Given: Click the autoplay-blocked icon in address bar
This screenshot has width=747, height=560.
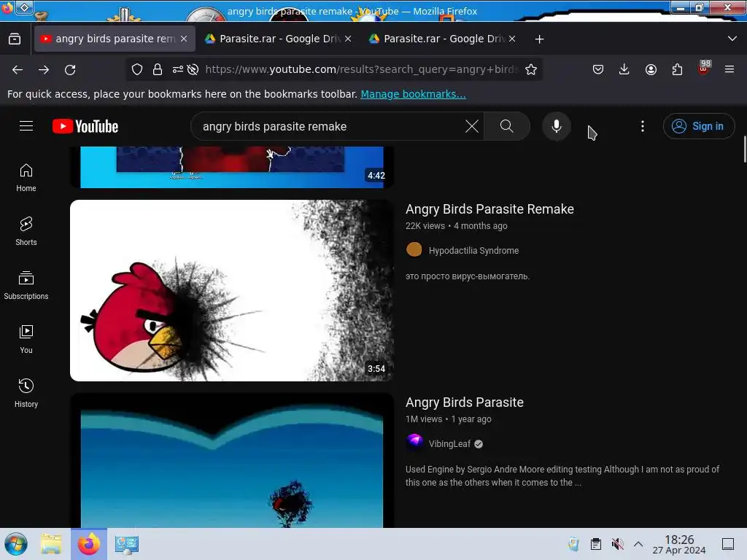Looking at the screenshot, I should [193, 69].
